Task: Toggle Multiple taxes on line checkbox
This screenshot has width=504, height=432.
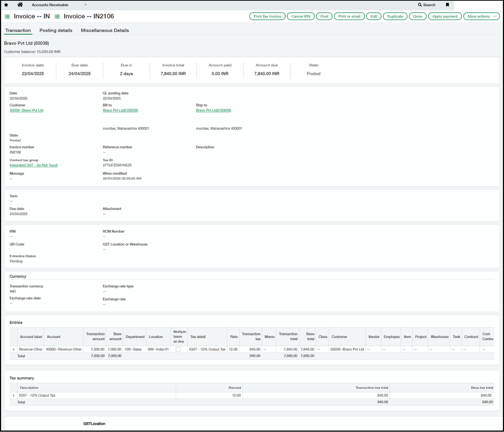Action: (179, 349)
